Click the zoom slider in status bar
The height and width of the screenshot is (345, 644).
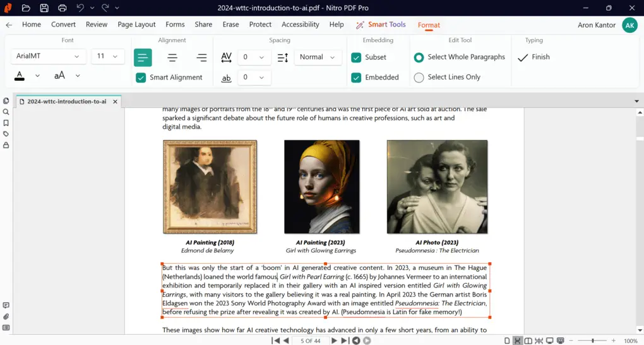point(593,341)
